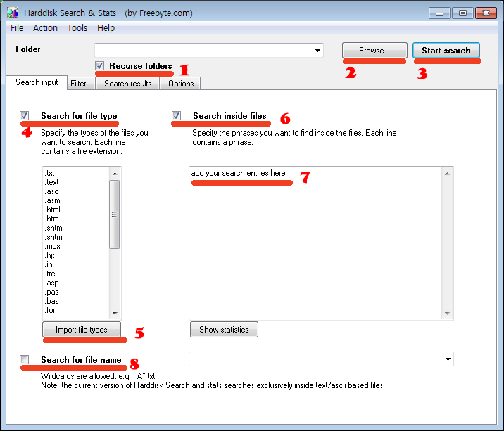
Task: Open the Help menu
Action: click(x=106, y=28)
